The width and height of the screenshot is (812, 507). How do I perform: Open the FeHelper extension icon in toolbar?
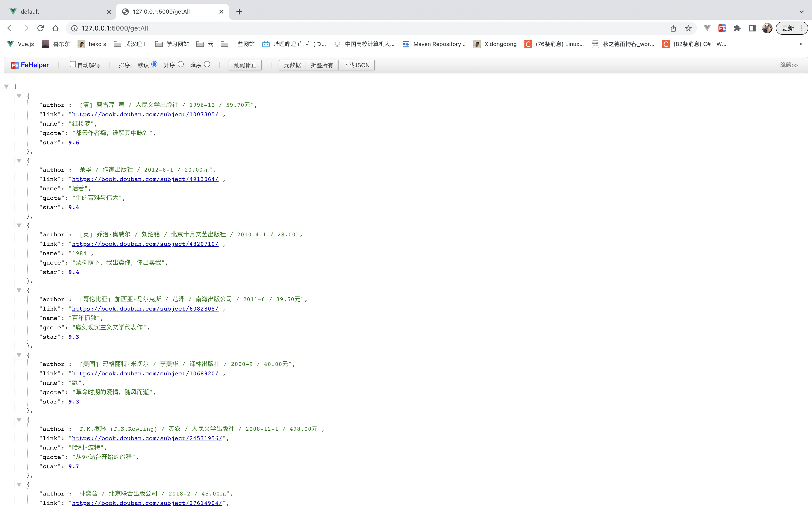pyautogui.click(x=722, y=28)
